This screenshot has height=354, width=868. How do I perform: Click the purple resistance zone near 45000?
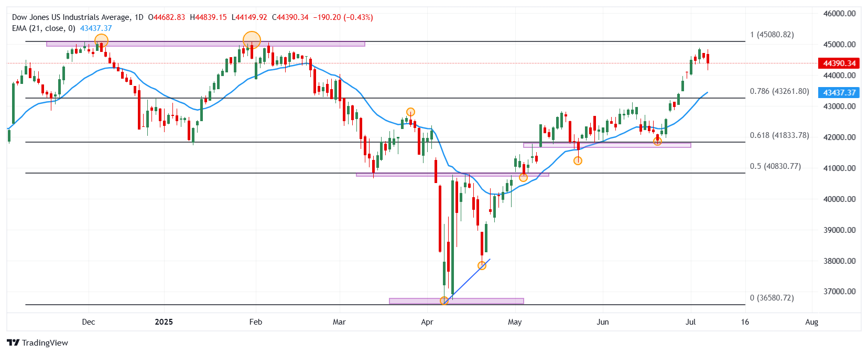coord(205,44)
